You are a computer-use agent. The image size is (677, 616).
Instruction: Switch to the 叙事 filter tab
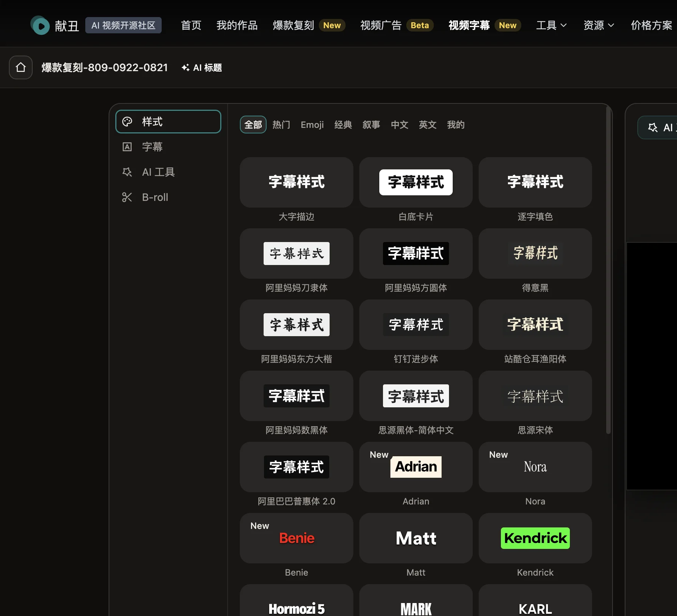pos(371,125)
